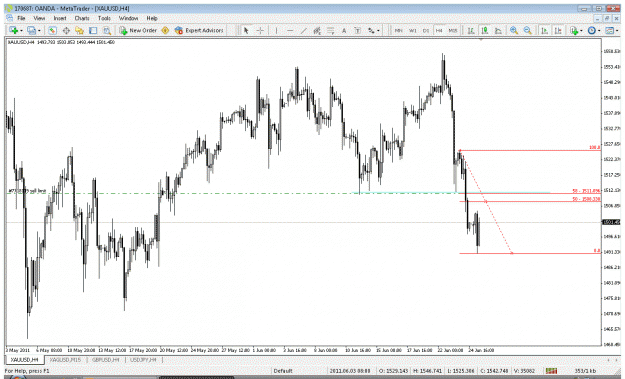Click the chart window icon beside File
The width and height of the screenshot is (625, 379).
click(10, 18)
